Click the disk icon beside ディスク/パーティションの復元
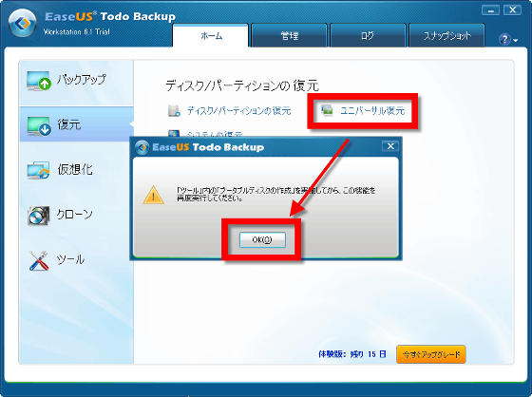Image resolution: width=532 pixels, height=397 pixels. pyautogui.click(x=174, y=110)
